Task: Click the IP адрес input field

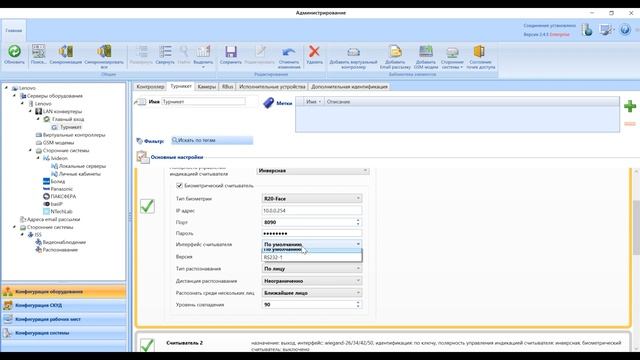Action: (311, 211)
